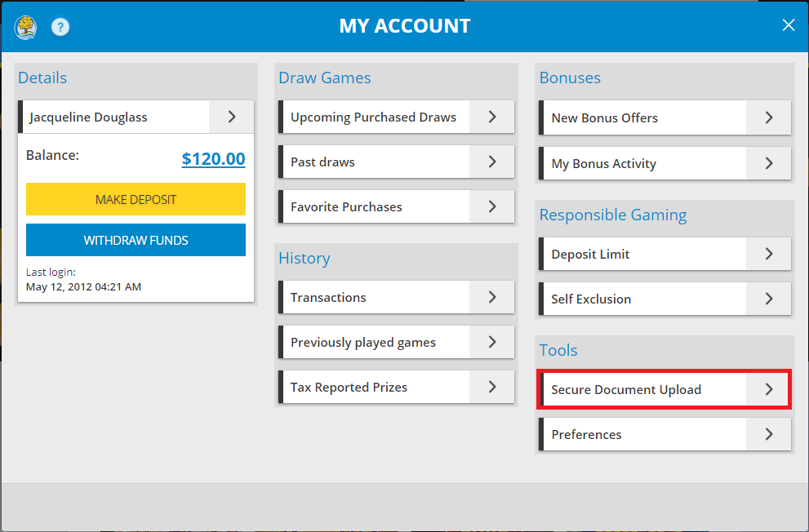Open the Deposit Limit settings
The image size is (809, 532).
click(644, 254)
